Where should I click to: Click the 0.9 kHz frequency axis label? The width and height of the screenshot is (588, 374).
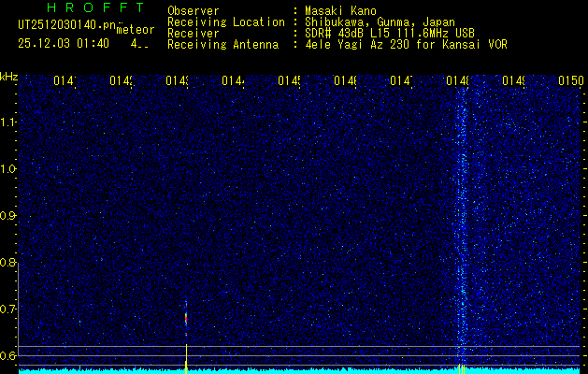(8, 216)
